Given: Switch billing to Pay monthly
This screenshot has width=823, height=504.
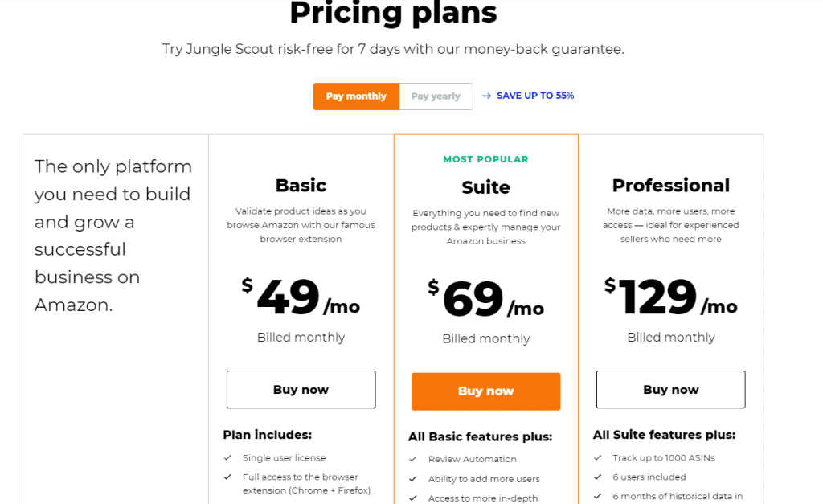Looking at the screenshot, I should pyautogui.click(x=356, y=96).
